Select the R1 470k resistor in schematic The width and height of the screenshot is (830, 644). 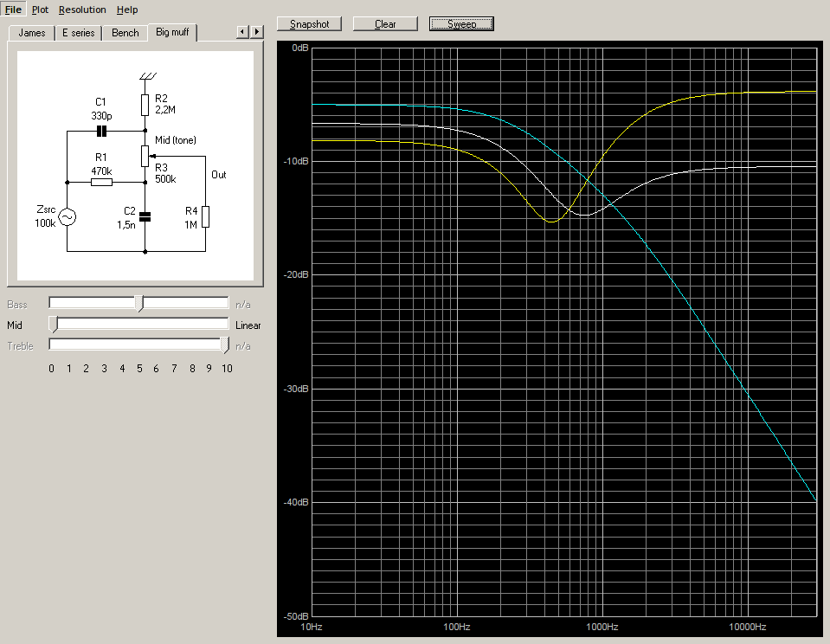101,183
